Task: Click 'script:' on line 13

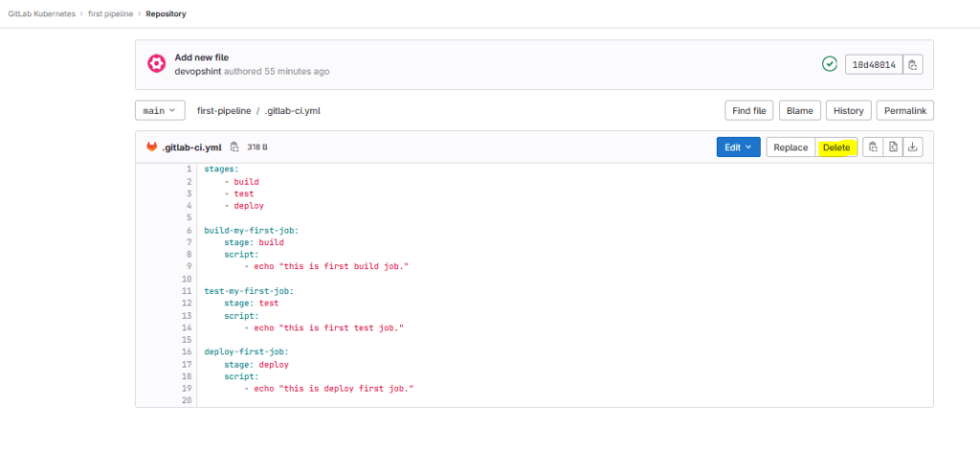Action: 241,315
